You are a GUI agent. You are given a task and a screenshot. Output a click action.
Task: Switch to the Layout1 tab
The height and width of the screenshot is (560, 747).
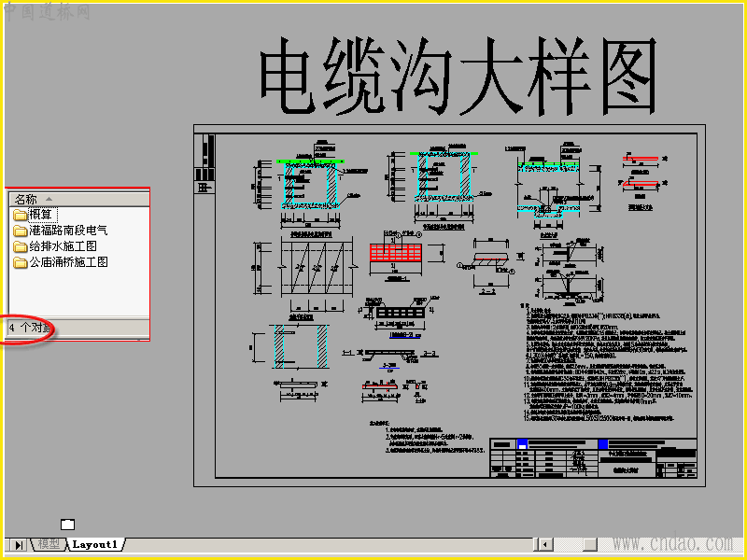(x=95, y=544)
